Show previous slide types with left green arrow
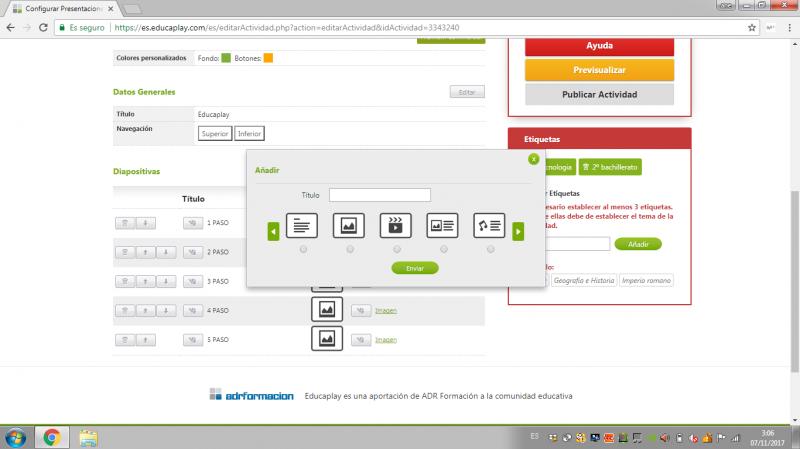 tap(273, 232)
